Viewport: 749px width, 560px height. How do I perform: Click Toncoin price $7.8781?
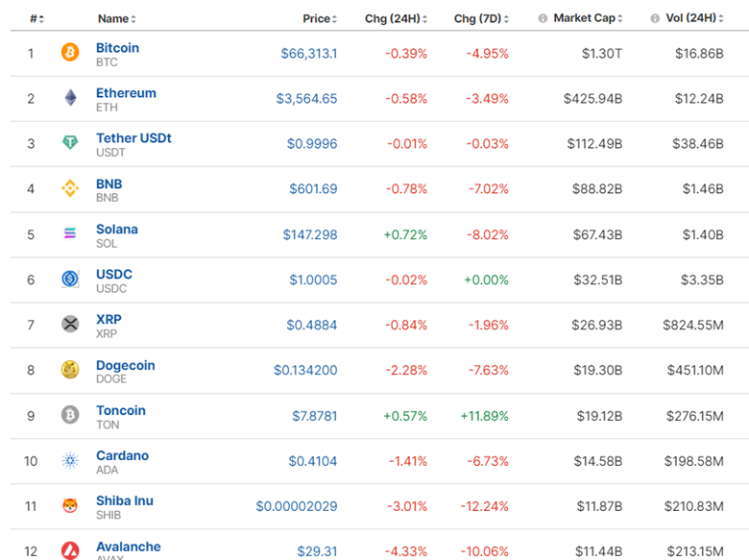tap(315, 416)
